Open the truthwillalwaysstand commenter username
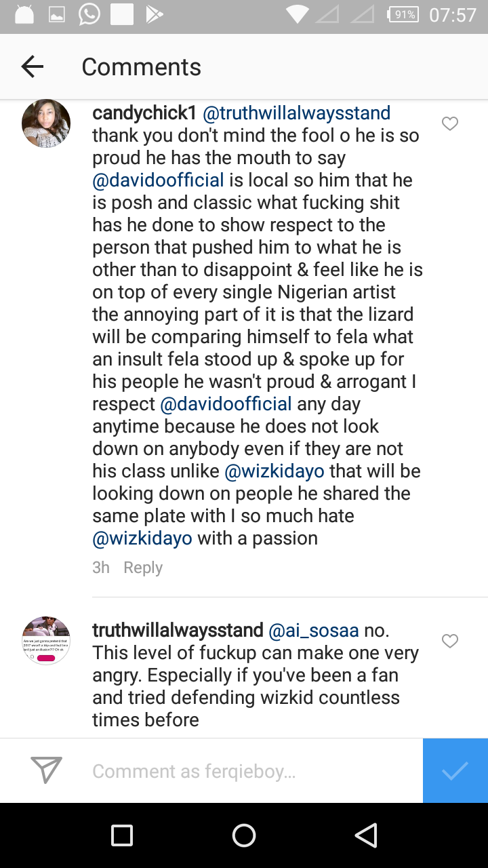The height and width of the screenshot is (868, 488). click(178, 631)
